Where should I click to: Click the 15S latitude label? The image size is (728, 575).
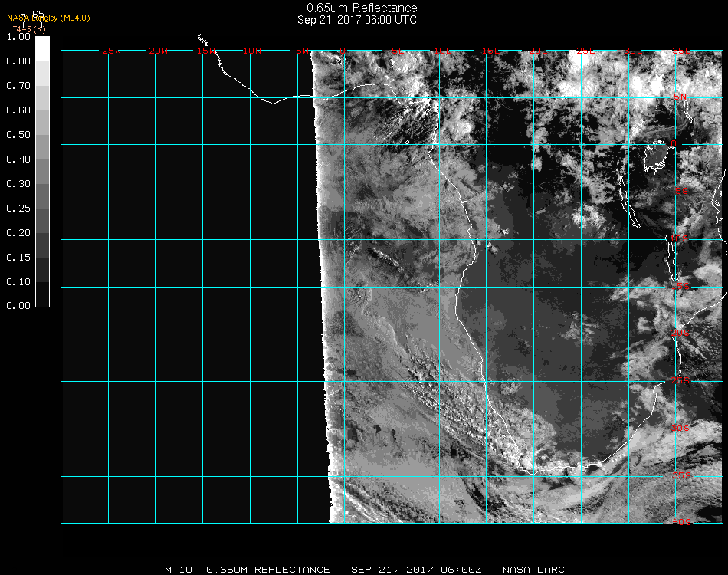click(x=680, y=286)
